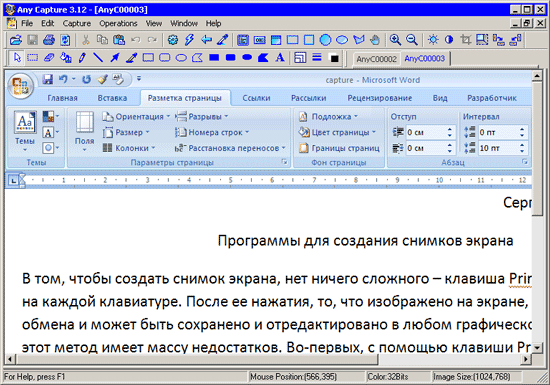550x385 pixels.
Task: Open the Разрывы dropdown in Word capture
Action: (x=202, y=116)
